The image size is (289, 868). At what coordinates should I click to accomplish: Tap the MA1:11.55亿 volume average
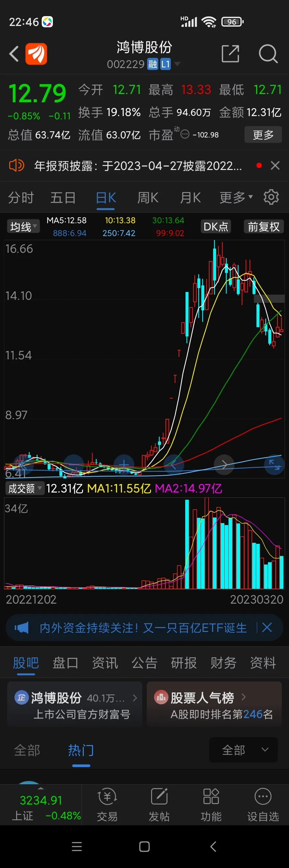[x=119, y=488]
